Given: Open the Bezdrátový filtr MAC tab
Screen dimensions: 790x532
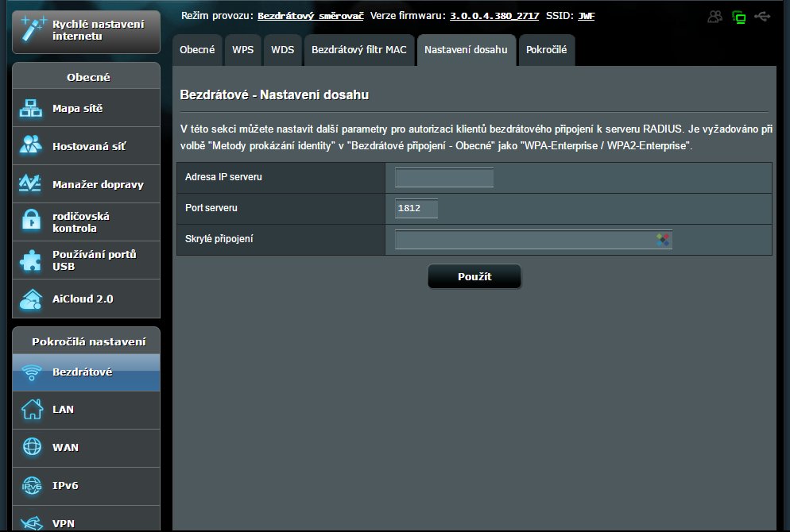Looking at the screenshot, I should [x=358, y=50].
